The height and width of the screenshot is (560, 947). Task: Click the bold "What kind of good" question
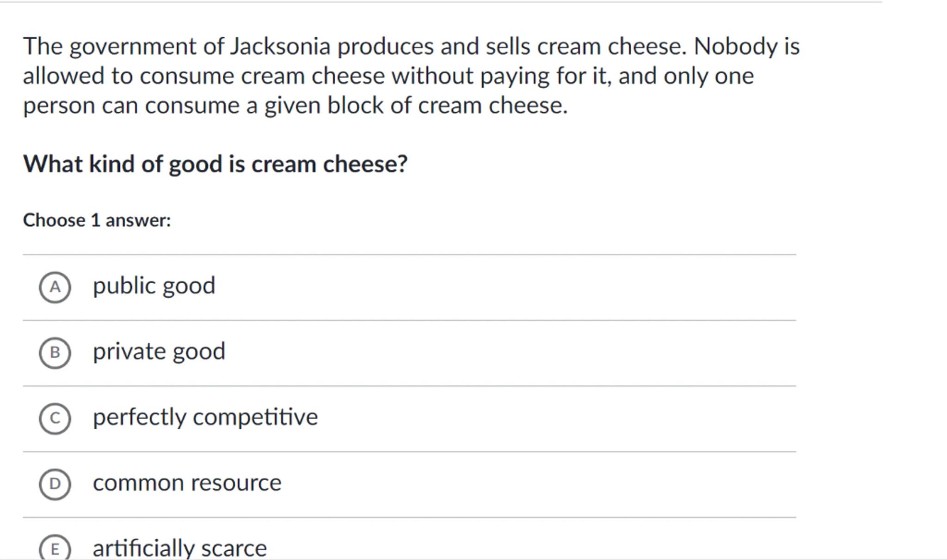[x=215, y=164]
